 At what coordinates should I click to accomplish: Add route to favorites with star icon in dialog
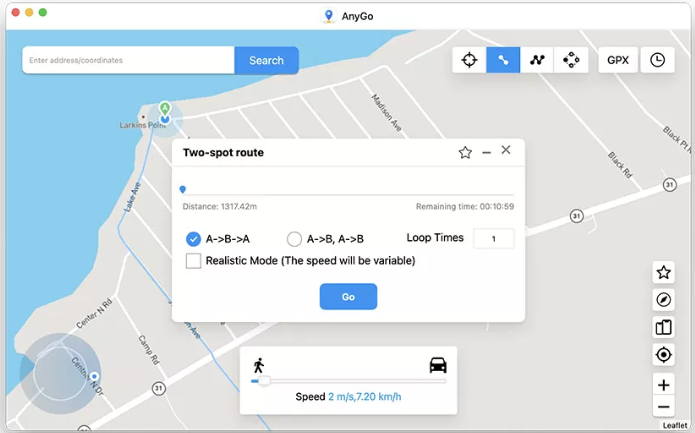click(x=465, y=152)
